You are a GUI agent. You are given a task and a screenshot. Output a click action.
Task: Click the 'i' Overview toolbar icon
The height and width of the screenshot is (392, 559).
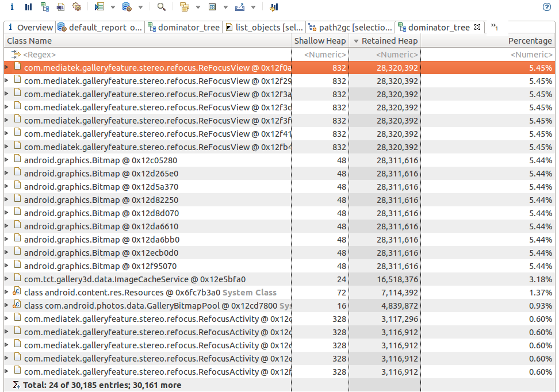tap(12, 7)
